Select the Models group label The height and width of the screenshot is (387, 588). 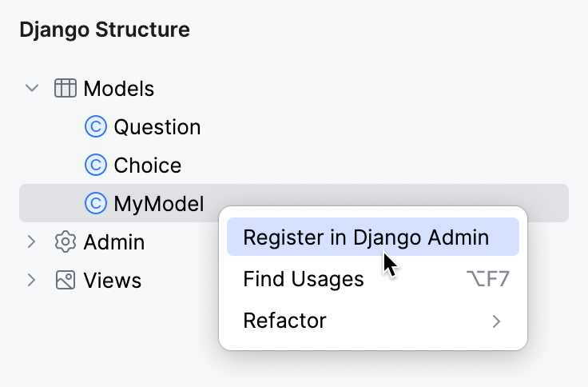(119, 88)
